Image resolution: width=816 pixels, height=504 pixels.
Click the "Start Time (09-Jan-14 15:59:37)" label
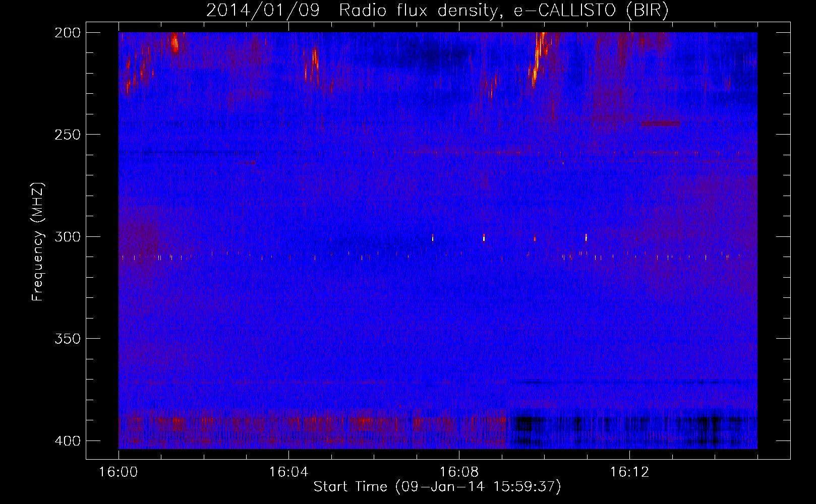[x=437, y=487]
